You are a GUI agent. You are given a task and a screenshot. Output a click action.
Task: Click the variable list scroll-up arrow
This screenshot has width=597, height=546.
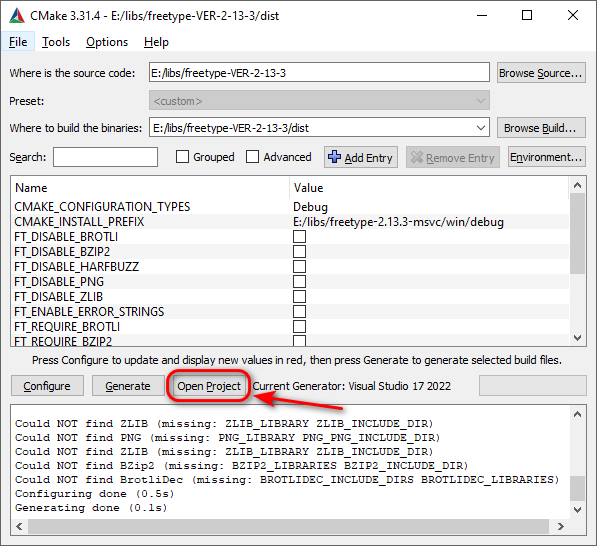(x=577, y=185)
